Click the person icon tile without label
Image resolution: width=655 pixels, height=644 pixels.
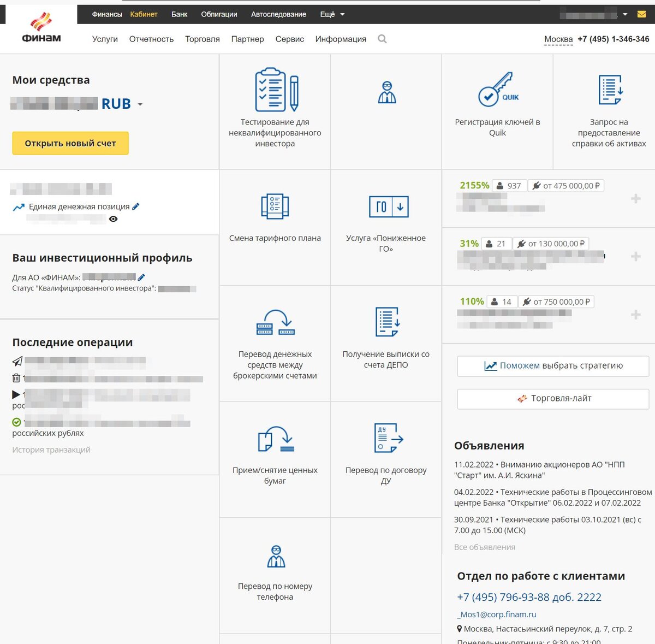[387, 92]
